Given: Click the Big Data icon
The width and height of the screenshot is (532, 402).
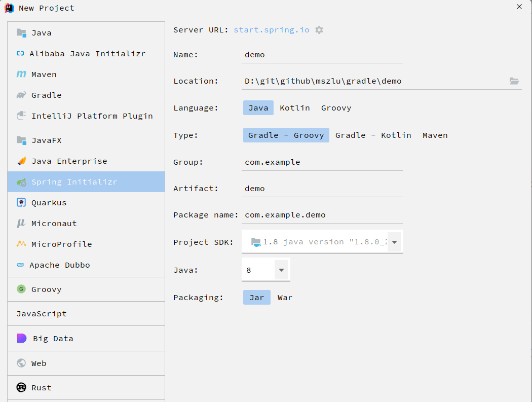Looking at the screenshot, I should click(22, 338).
